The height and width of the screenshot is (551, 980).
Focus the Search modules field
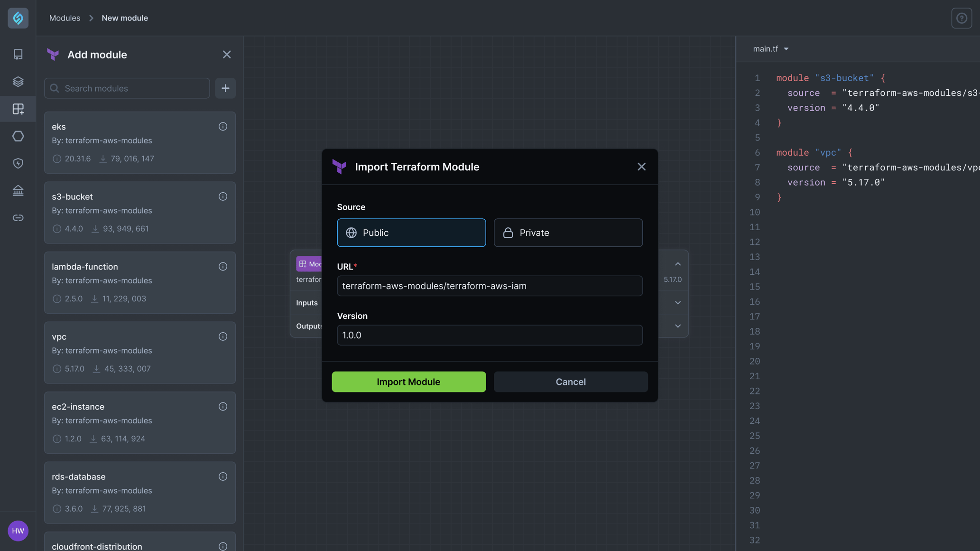point(127,88)
